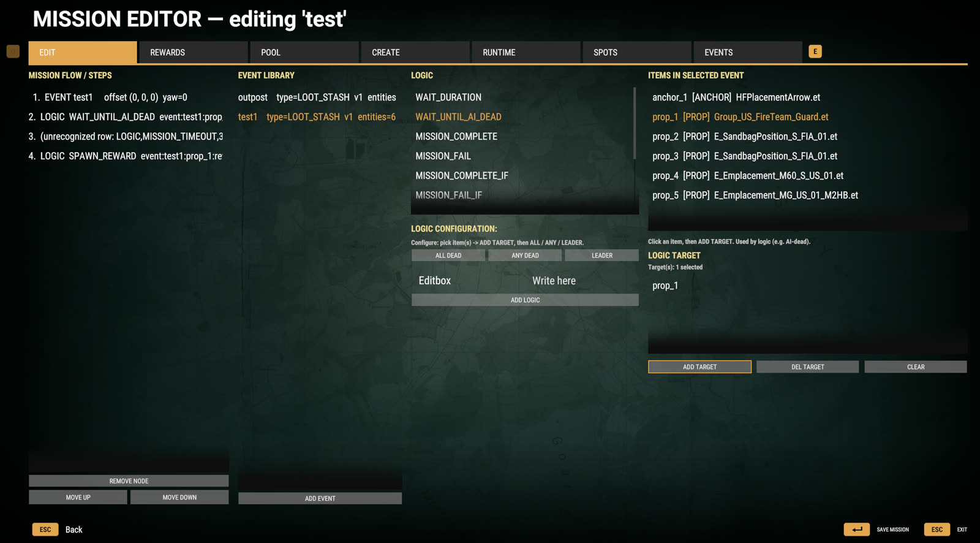This screenshot has width=980, height=543.
Task: Switch to the EVENTS tab
Action: pos(748,52)
